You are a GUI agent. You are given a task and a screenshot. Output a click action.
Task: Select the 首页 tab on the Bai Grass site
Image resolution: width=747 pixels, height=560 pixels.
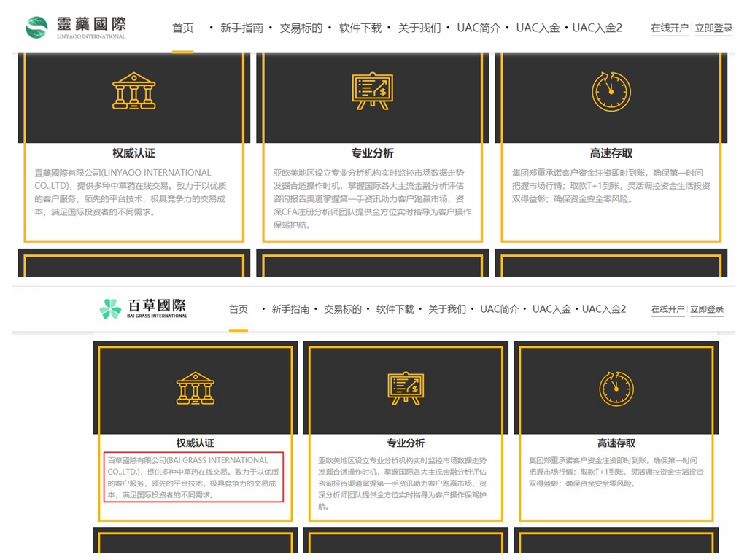(x=239, y=309)
